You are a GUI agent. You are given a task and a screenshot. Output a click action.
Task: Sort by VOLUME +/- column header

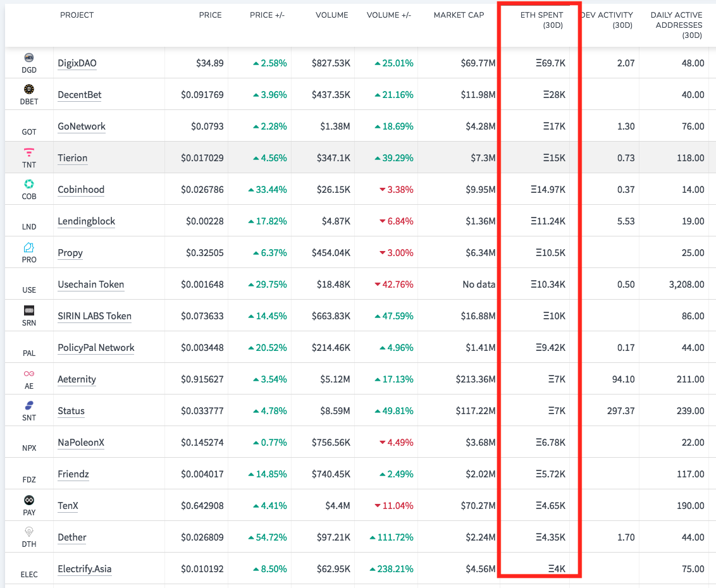[x=389, y=15]
